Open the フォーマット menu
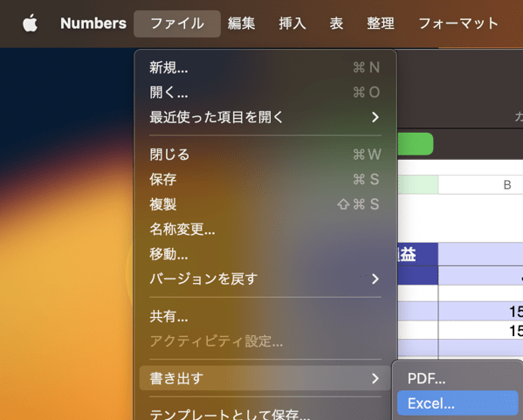 point(458,24)
